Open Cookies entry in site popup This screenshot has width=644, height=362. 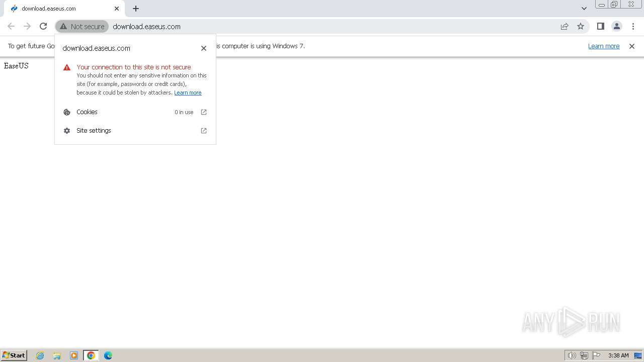[135, 112]
